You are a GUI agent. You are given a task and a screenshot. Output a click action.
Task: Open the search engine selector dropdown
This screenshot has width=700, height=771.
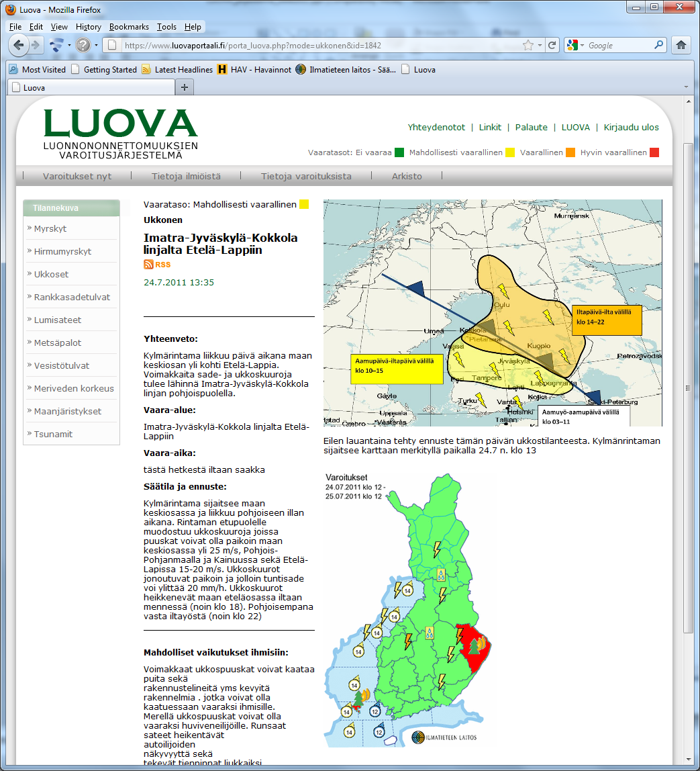point(582,45)
